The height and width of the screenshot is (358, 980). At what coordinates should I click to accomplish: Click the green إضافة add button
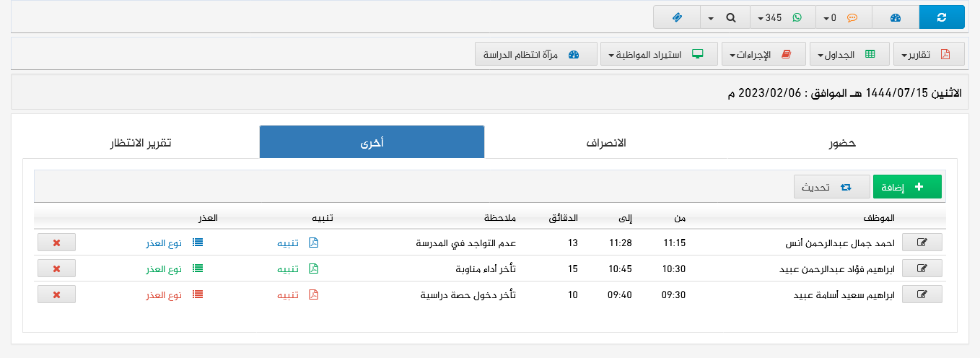[x=906, y=187]
